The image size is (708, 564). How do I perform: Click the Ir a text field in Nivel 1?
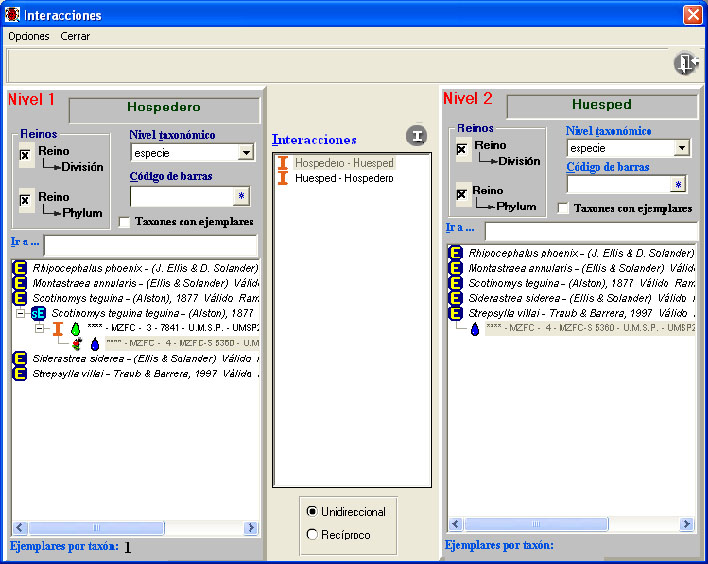[151, 247]
